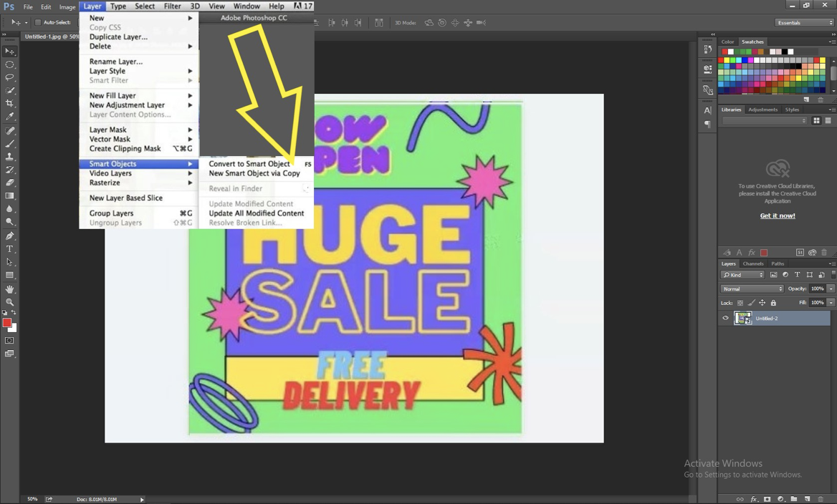Screen dimensions: 837x504
Task: Switch Libraries panel to grid view
Action: (816, 121)
